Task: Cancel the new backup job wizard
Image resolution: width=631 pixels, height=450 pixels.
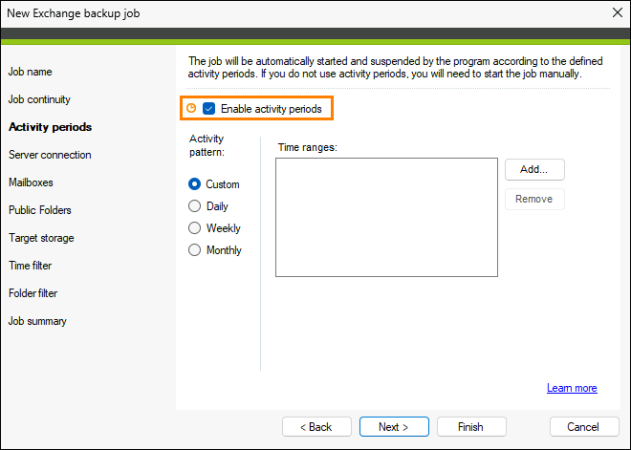Action: point(584,427)
